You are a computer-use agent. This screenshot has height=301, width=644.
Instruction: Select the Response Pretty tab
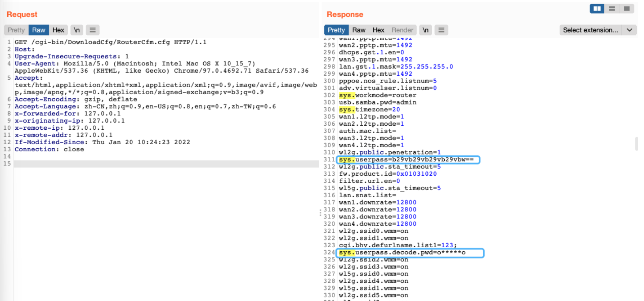tap(336, 30)
